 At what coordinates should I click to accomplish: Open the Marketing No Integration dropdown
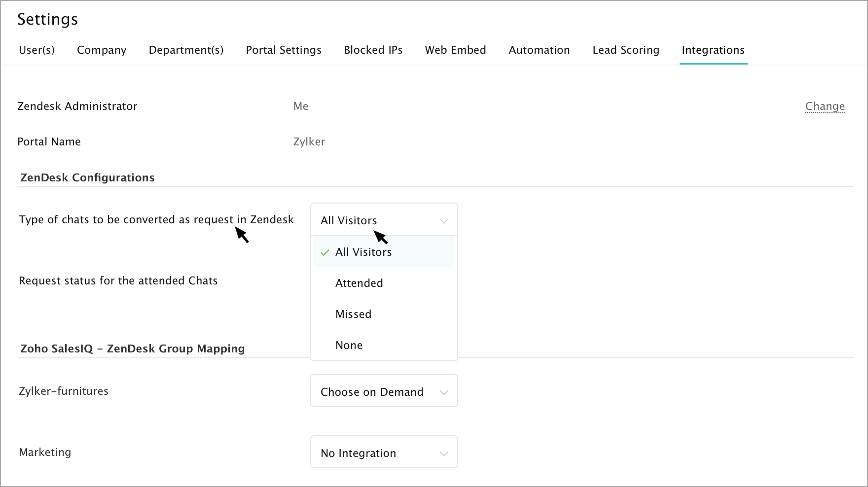[x=384, y=452]
